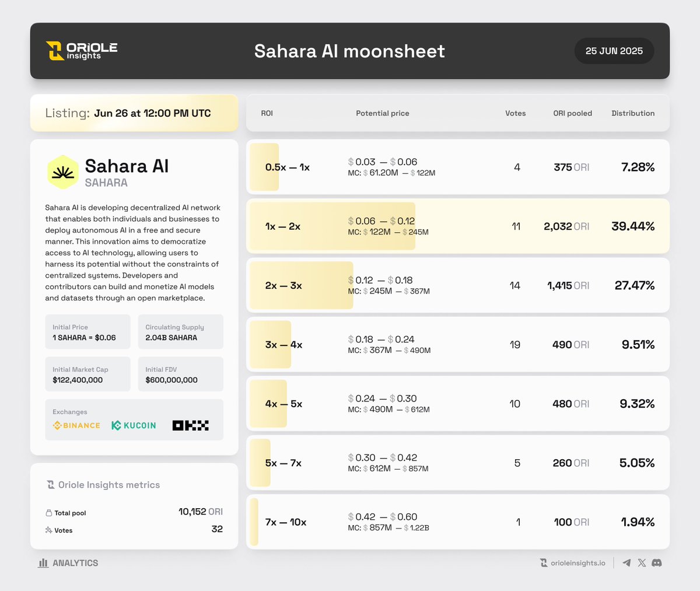Click the Votes column header
The width and height of the screenshot is (700, 591).
[x=516, y=113]
